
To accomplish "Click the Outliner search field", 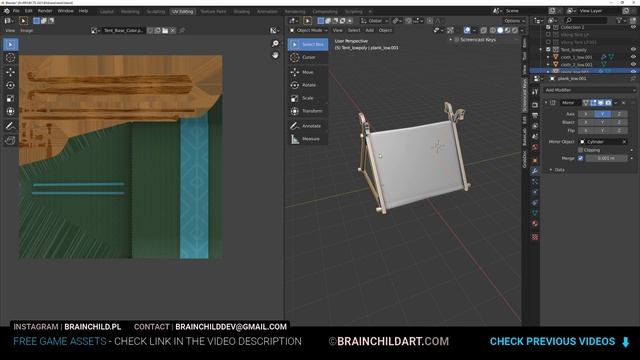I will click(x=585, y=20).
